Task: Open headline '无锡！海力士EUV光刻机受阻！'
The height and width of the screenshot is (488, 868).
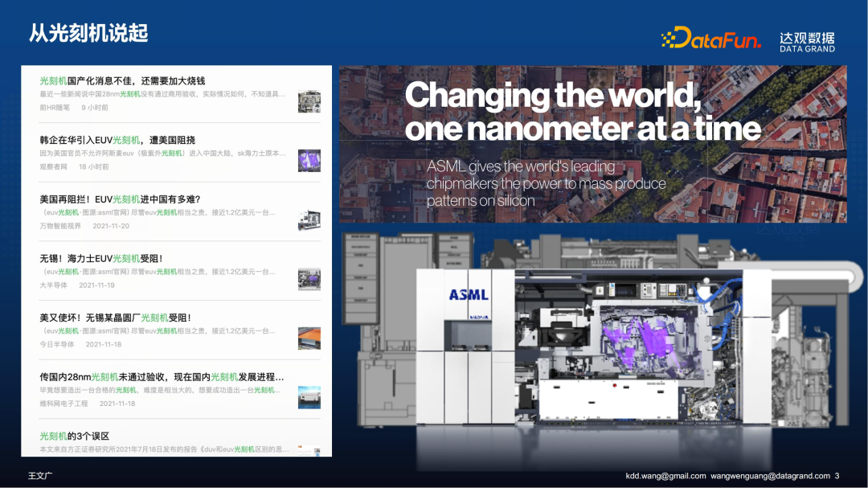Action: point(101,259)
